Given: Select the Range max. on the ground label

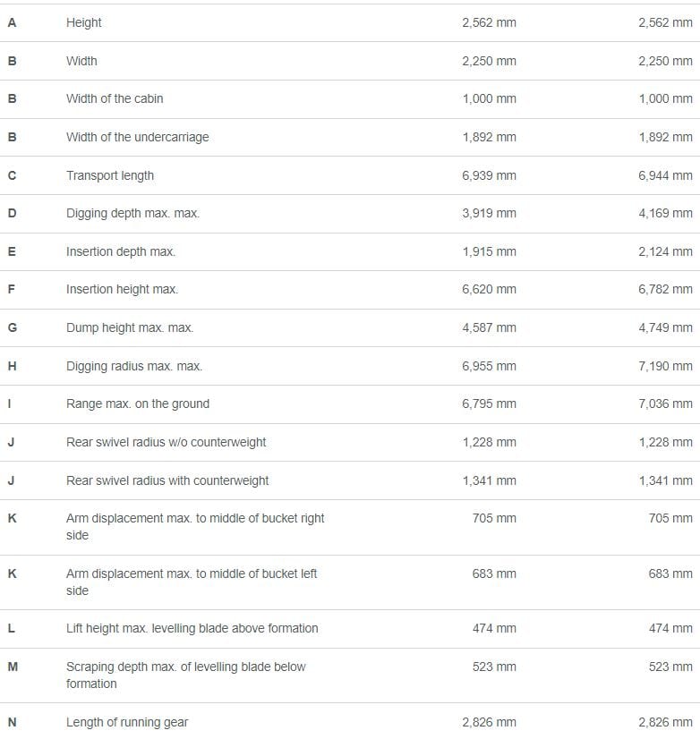Looking at the screenshot, I should (x=138, y=403).
